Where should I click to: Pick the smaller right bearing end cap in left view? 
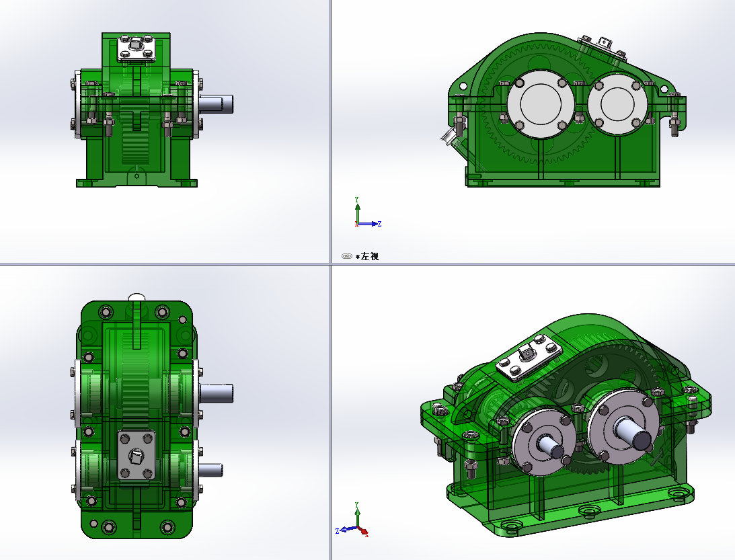[x=617, y=104]
